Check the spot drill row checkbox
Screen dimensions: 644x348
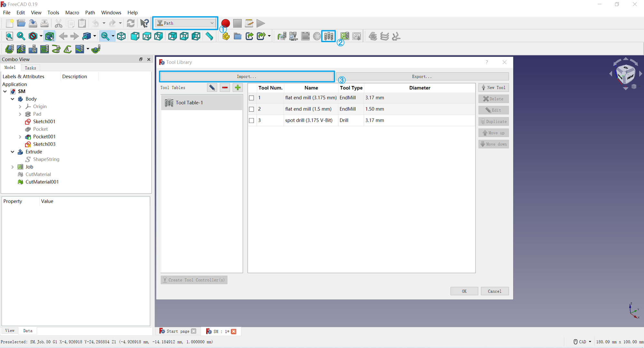251,120
